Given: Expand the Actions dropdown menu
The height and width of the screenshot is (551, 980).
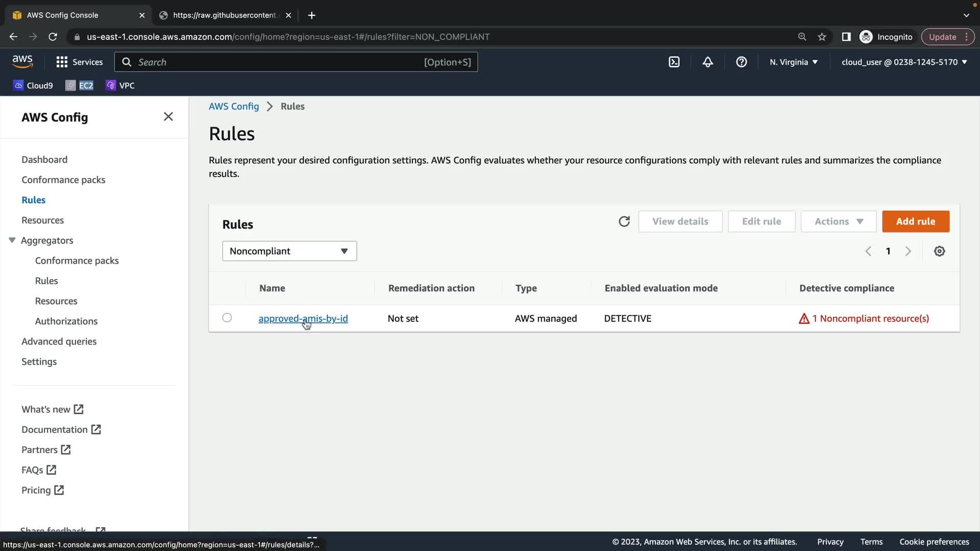Looking at the screenshot, I should point(838,221).
